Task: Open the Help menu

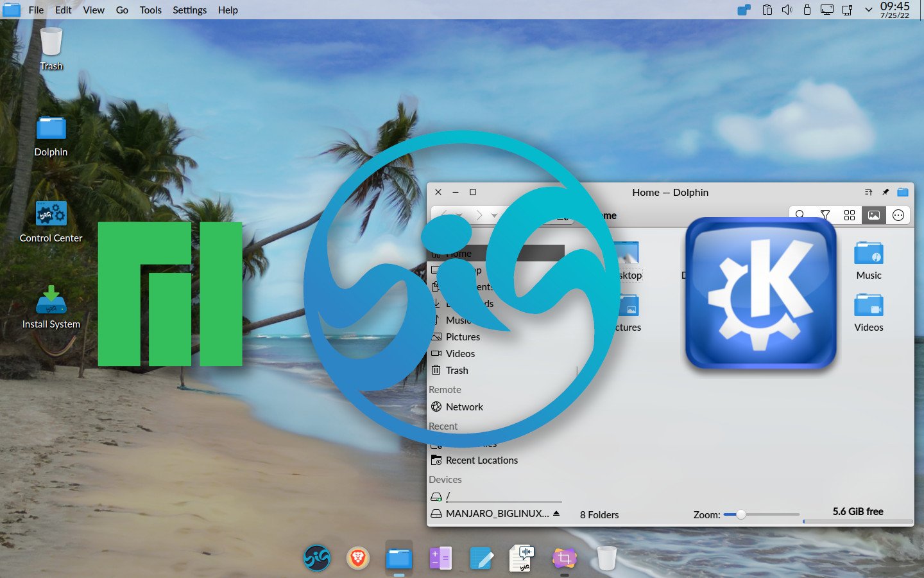Action: click(x=228, y=10)
